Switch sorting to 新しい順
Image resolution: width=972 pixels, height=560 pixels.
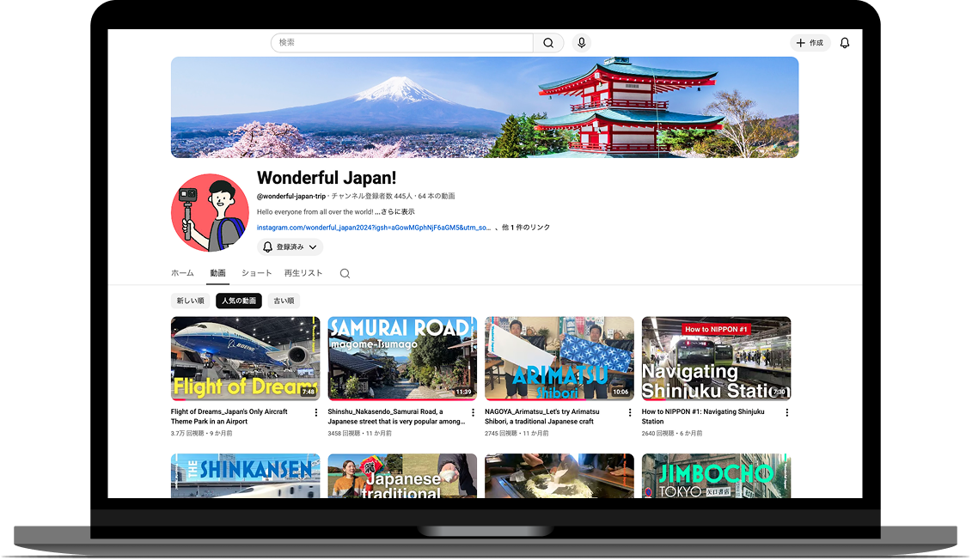[190, 301]
